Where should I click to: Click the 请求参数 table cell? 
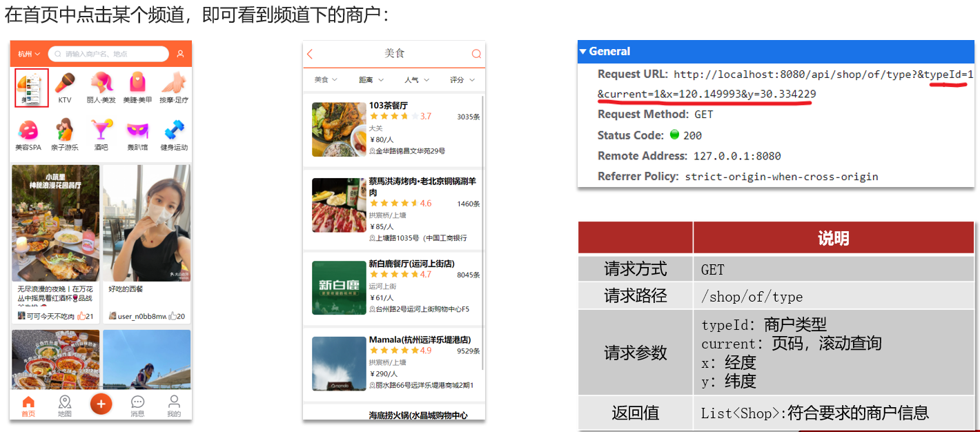(x=636, y=353)
